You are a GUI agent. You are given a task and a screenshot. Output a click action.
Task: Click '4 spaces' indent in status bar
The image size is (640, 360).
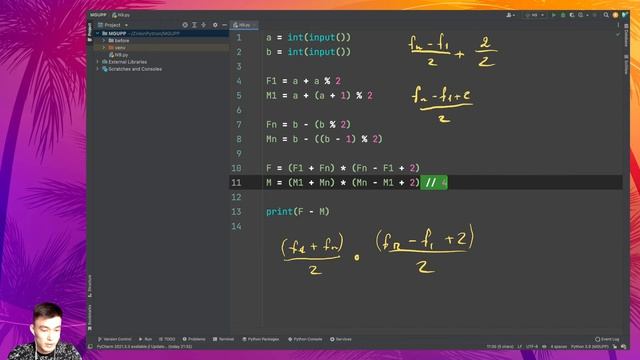558,347
